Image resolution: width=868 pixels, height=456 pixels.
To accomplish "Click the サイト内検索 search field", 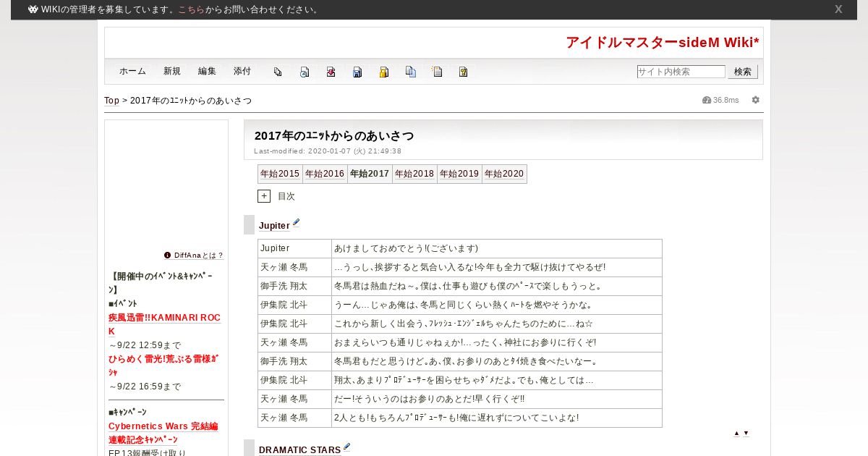I will point(681,72).
